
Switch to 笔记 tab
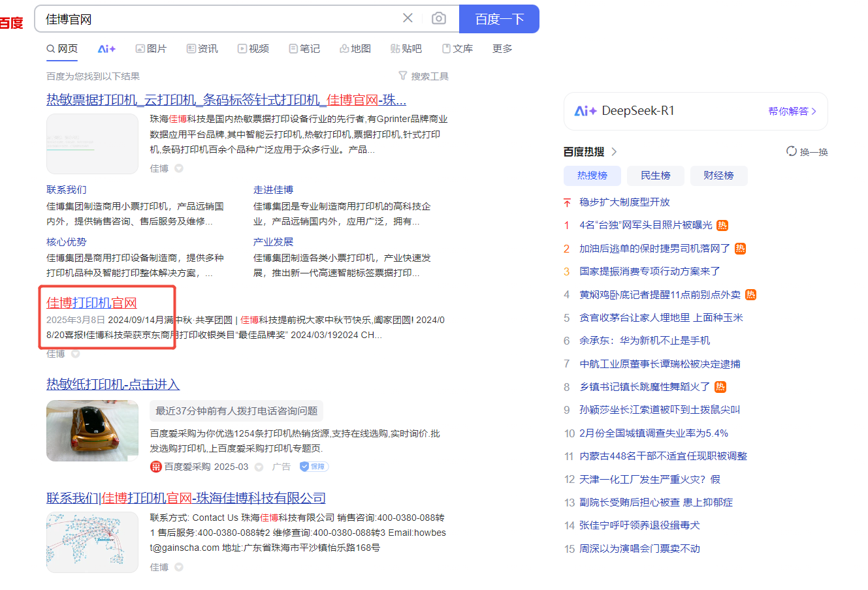pyautogui.click(x=304, y=48)
